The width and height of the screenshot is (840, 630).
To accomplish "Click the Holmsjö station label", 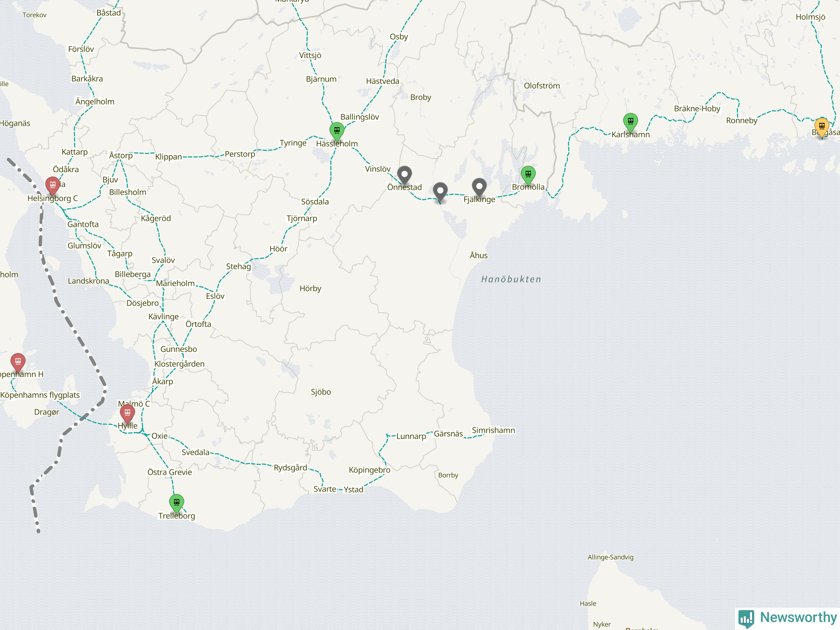I will 810,17.
